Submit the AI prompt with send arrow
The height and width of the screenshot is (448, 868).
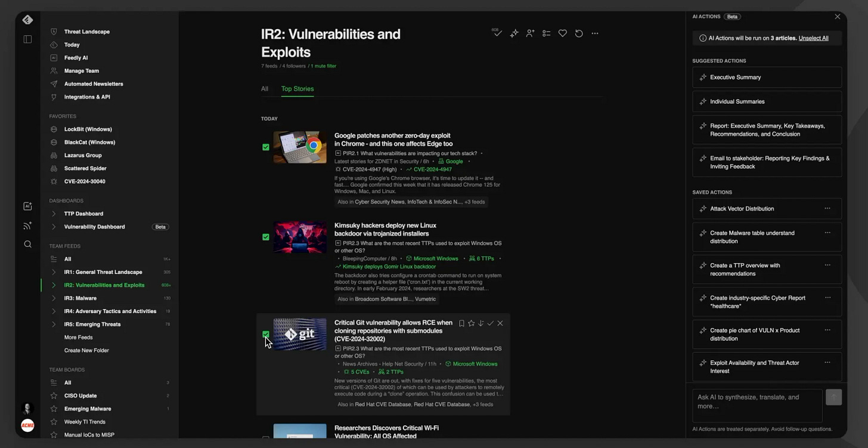833,397
